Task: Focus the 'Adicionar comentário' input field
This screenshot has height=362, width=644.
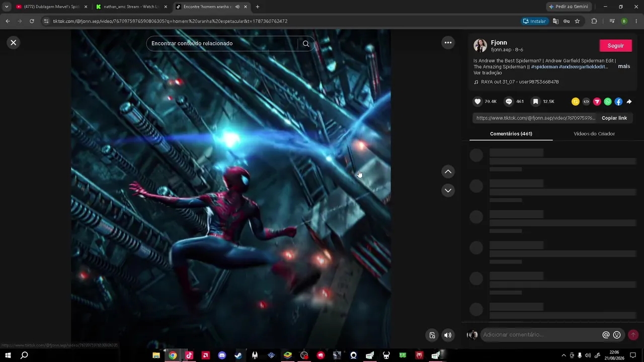Action: pos(541,335)
